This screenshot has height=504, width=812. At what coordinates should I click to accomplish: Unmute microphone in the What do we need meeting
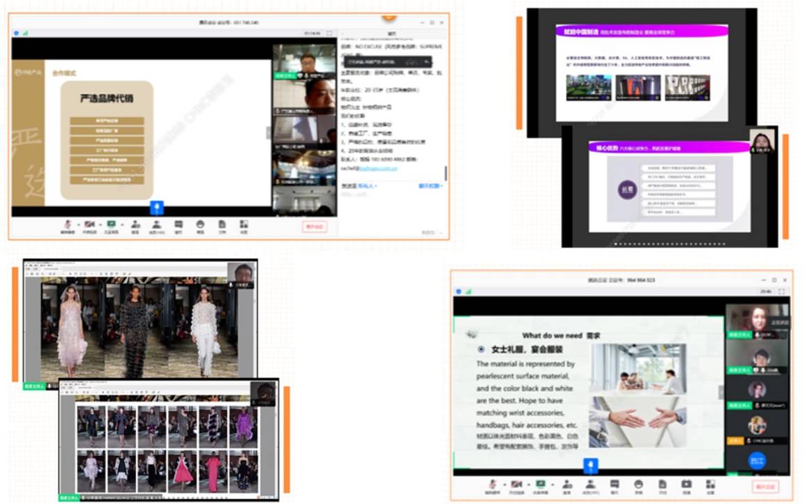click(493, 487)
